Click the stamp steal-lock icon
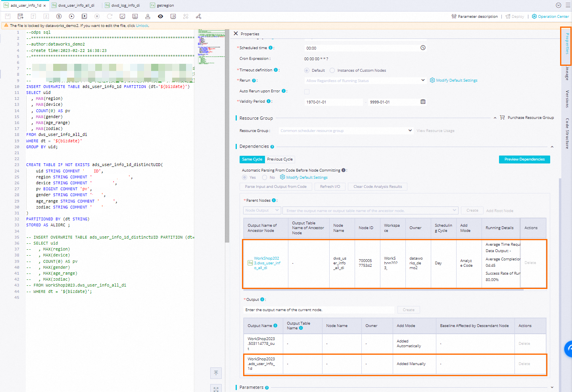Viewport: 572px width, 392px height. [x=148, y=16]
